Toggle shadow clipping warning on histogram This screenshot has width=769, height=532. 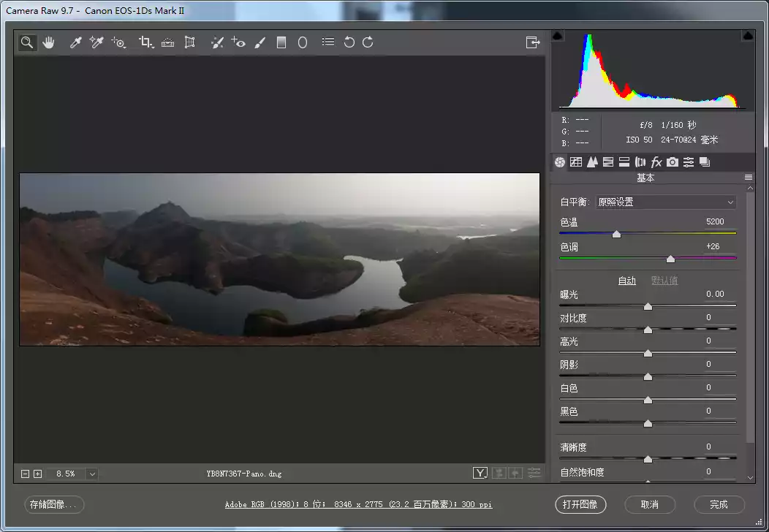(557, 36)
